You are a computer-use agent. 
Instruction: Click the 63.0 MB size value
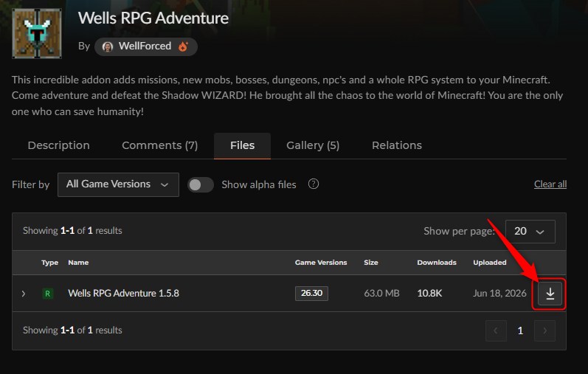pyautogui.click(x=381, y=294)
